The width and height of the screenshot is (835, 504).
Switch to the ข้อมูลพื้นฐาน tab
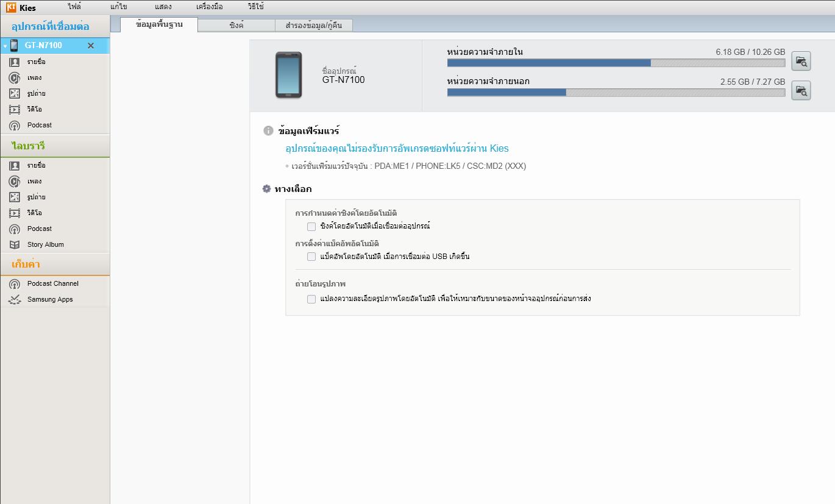point(159,24)
